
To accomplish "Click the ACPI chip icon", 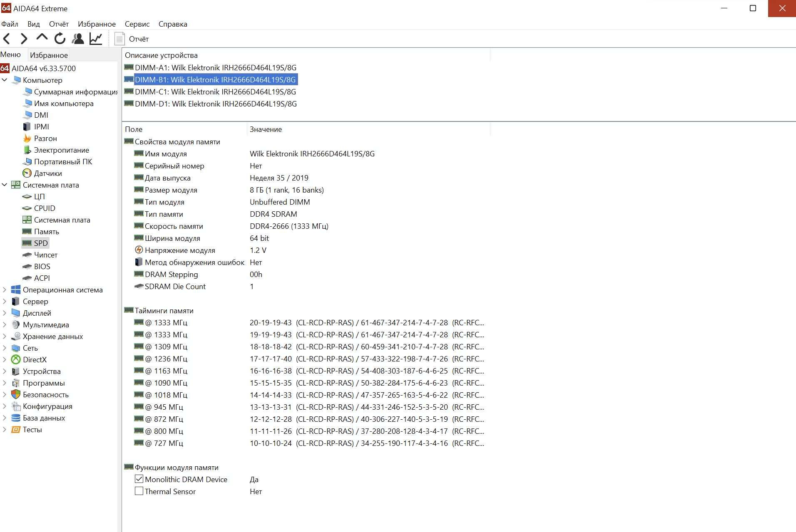I will pos(27,278).
